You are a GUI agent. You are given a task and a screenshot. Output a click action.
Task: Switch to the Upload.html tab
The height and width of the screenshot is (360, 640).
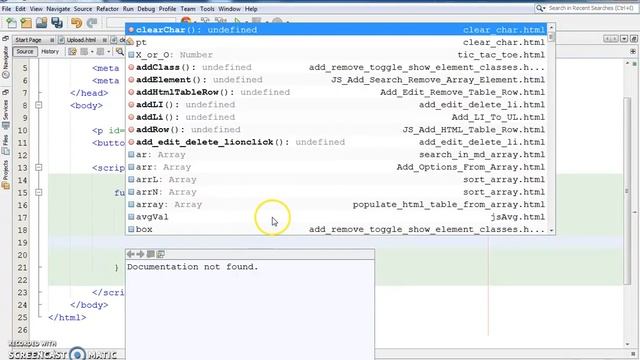(81, 40)
